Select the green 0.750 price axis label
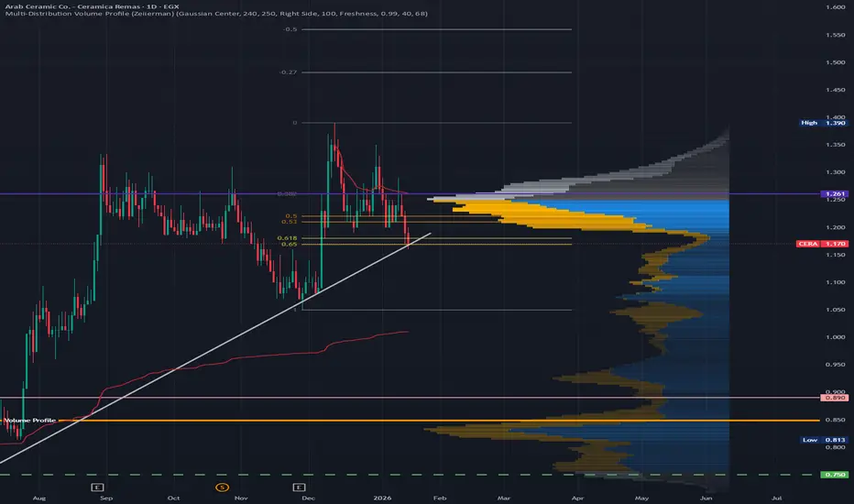The image size is (854, 504). pos(835,475)
